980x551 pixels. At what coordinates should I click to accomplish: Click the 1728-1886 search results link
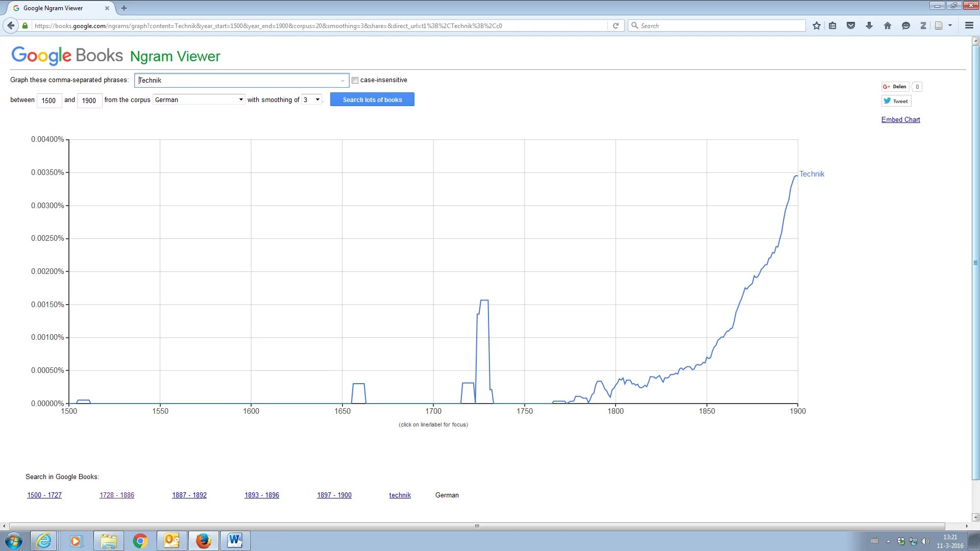[116, 495]
